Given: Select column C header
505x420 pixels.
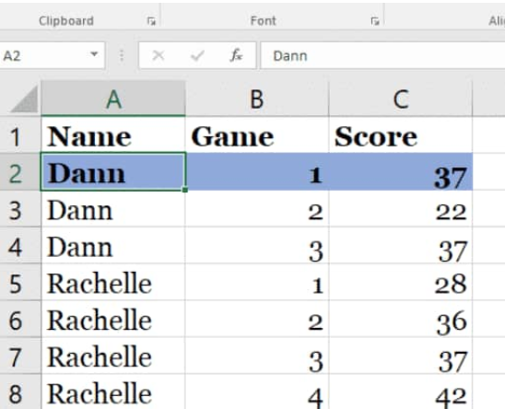Looking at the screenshot, I should click(x=401, y=99).
